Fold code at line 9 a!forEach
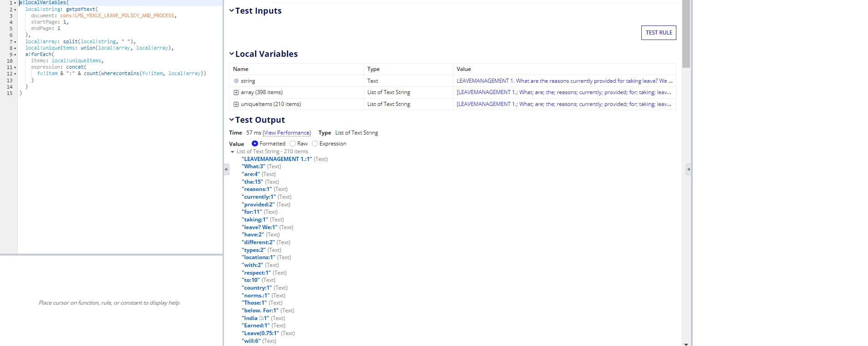The image size is (868, 346). pos(15,55)
